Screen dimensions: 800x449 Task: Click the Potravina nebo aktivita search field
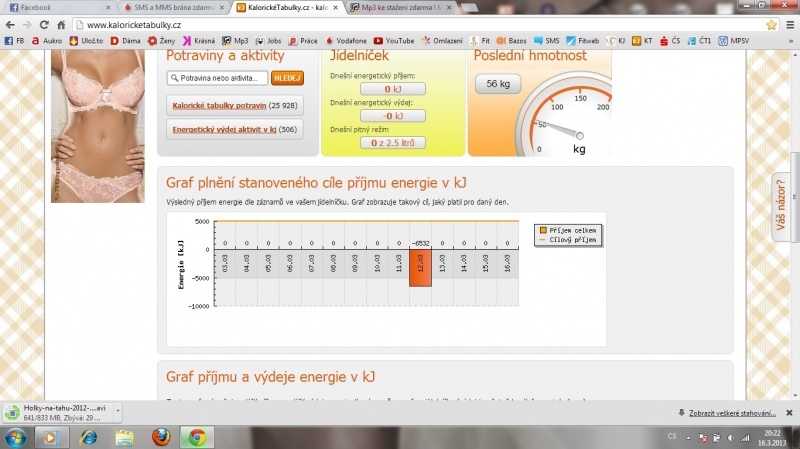(x=218, y=77)
